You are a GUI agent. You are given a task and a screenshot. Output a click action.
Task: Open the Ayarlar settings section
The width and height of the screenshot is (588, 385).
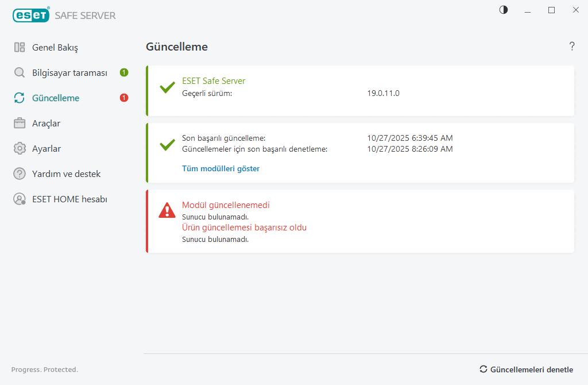point(46,148)
